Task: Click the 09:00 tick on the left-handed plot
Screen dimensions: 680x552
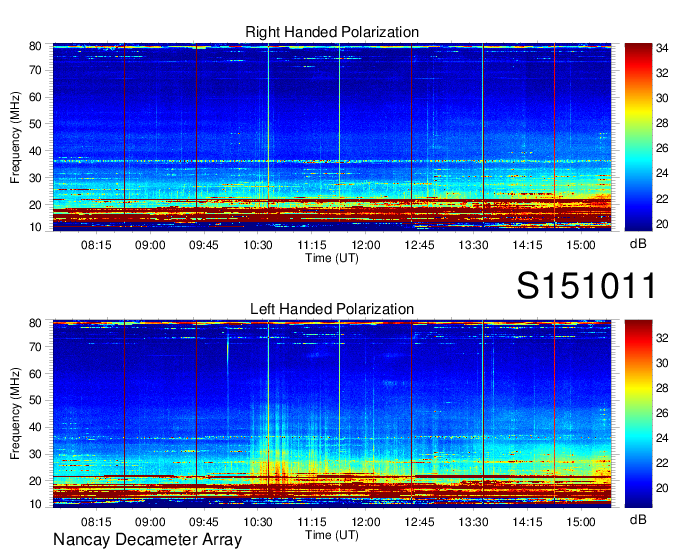Action: (150, 522)
